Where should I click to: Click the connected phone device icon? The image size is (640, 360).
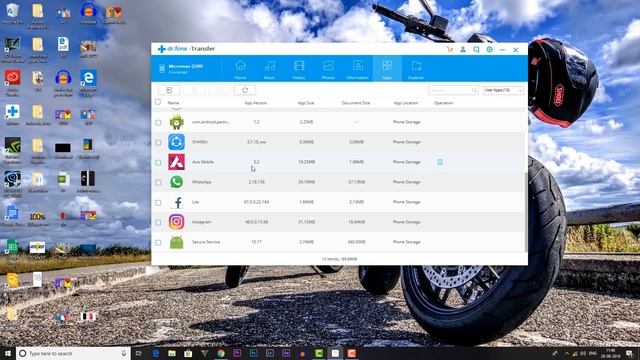pos(162,69)
